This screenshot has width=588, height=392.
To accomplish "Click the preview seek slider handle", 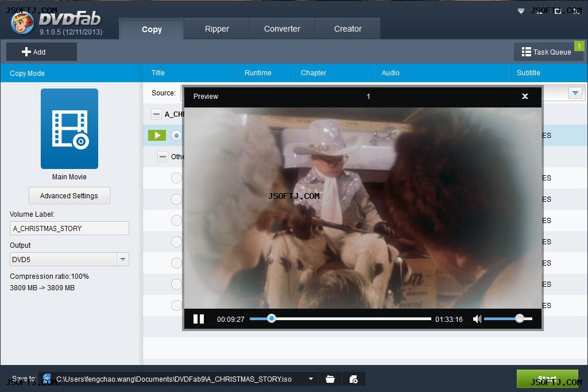I will click(x=272, y=319).
